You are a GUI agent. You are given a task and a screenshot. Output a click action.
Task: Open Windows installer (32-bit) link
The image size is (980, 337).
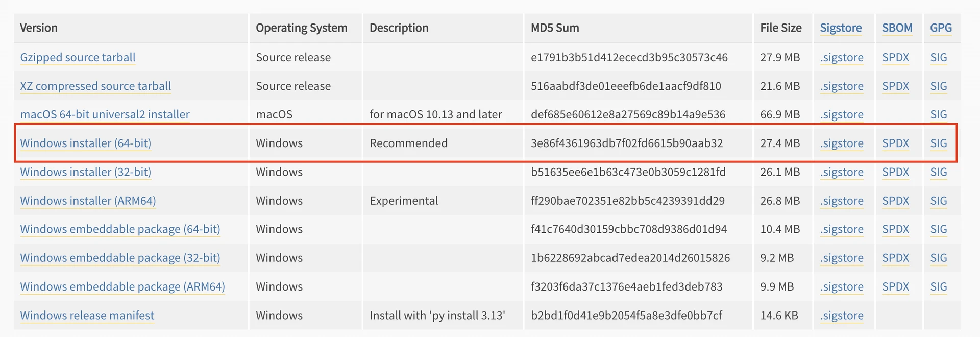pos(85,172)
